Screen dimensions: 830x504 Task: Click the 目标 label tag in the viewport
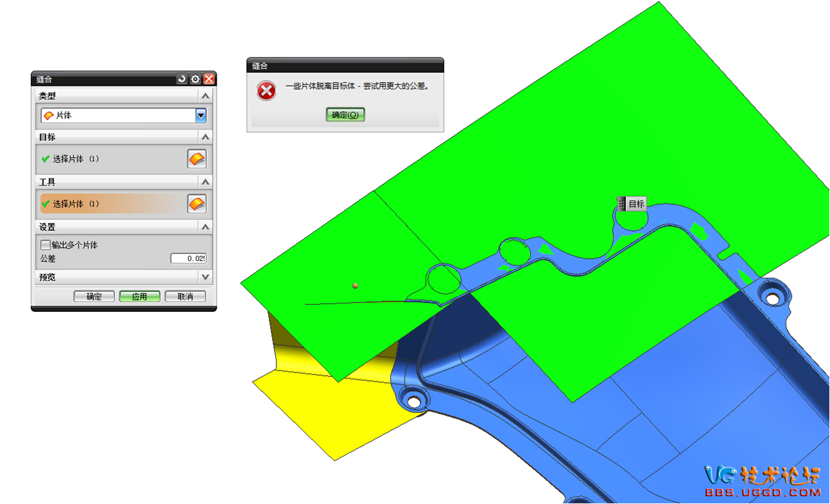coord(632,204)
